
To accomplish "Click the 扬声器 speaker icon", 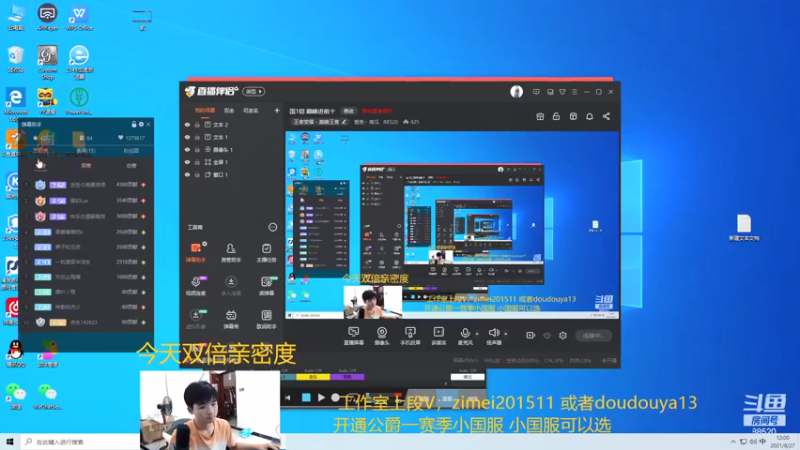I will click(x=493, y=333).
